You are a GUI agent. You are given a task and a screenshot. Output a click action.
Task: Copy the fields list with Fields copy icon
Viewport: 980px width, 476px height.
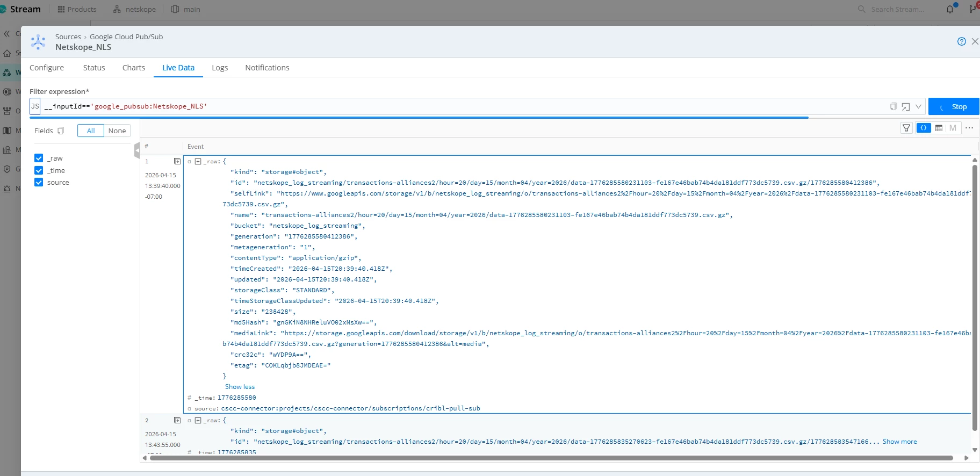(x=61, y=131)
